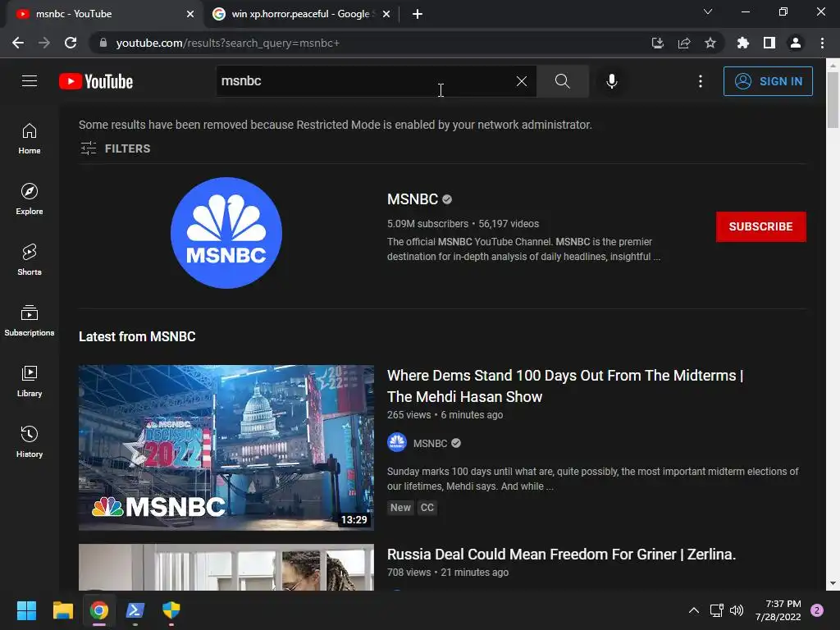Screen dimensions: 840x630
Task: Open Library in sidebar
Action: pyautogui.click(x=30, y=381)
